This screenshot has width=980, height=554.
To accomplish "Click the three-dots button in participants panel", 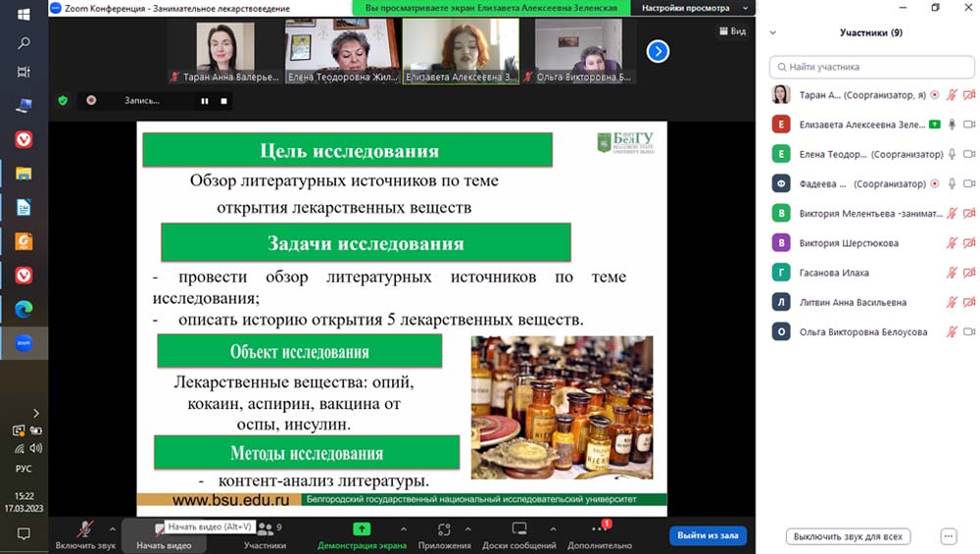I will coord(948,536).
